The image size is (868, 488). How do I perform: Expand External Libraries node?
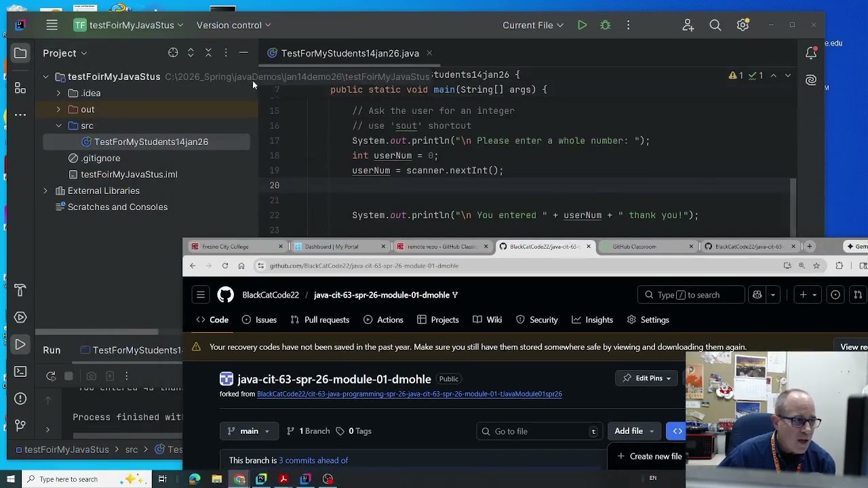[45, 190]
